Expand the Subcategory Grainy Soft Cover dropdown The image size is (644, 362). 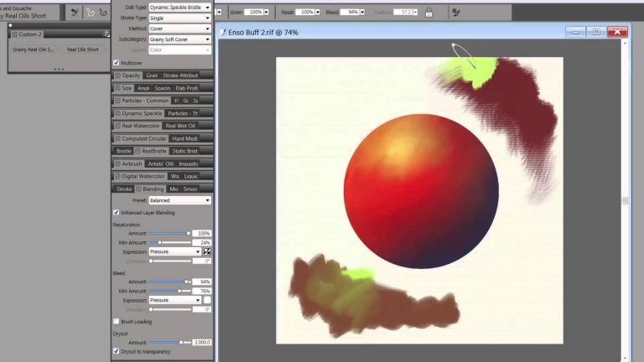coord(179,39)
